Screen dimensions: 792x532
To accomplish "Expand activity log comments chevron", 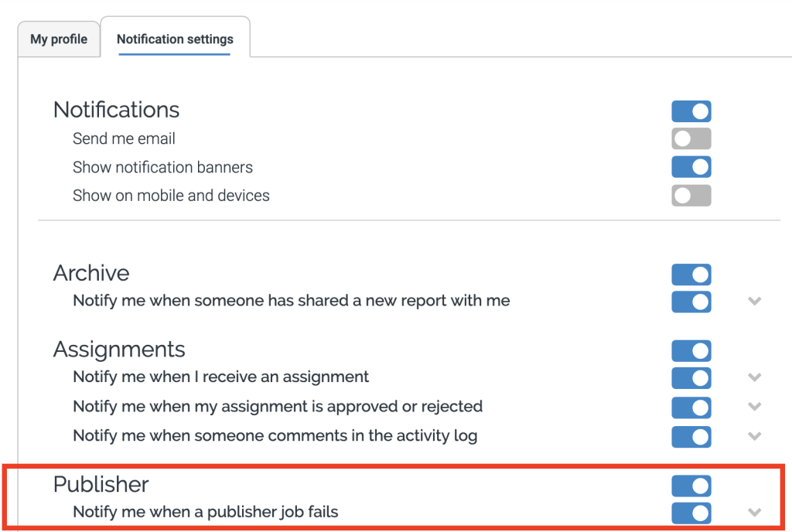I will point(755,436).
